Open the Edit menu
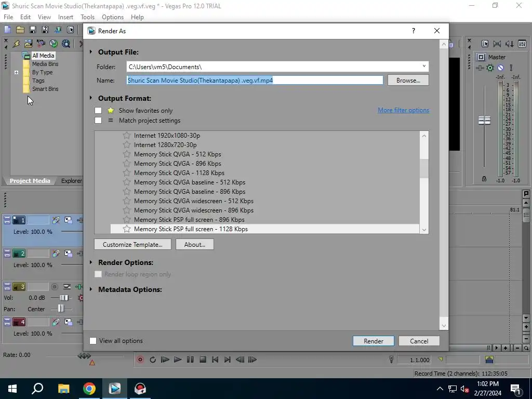532x399 pixels. pyautogui.click(x=25, y=17)
